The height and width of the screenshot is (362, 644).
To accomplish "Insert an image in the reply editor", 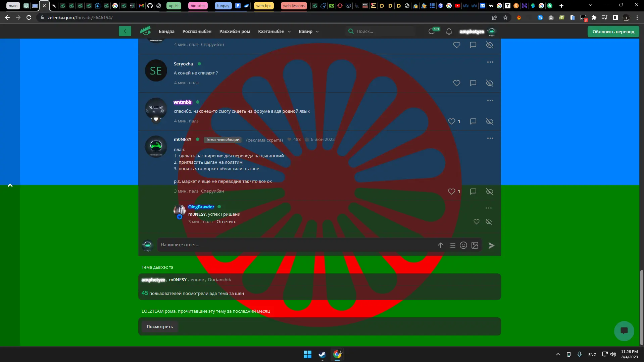I will point(475,245).
